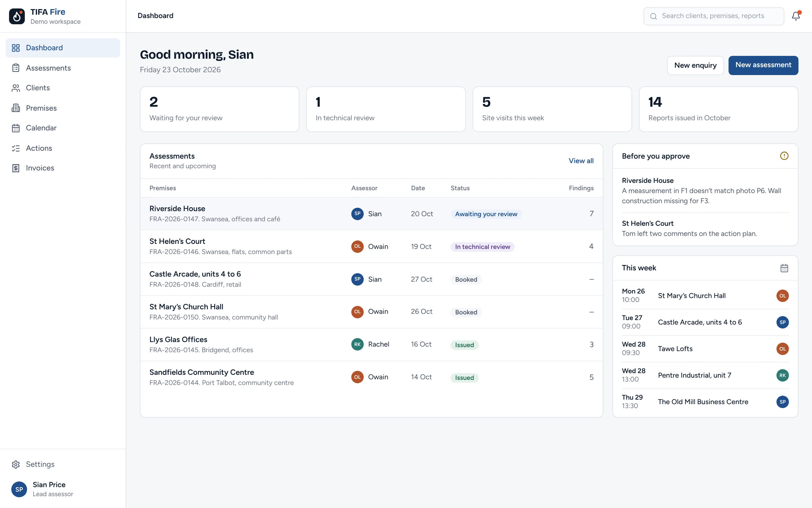
Task: Open the Reports issued in October card
Action: (718, 109)
